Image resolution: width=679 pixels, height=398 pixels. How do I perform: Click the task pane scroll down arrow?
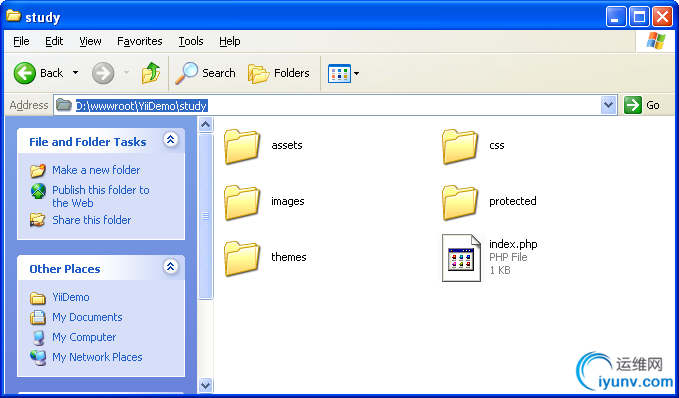tap(205, 385)
